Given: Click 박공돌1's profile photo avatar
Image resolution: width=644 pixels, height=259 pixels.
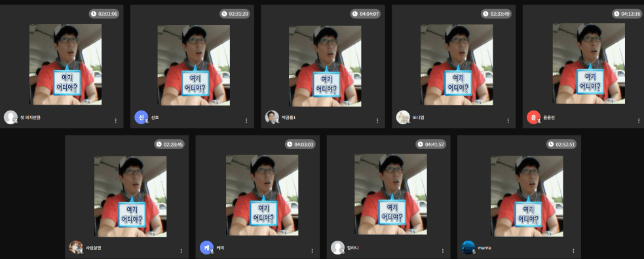Looking at the screenshot, I should pyautogui.click(x=272, y=117).
